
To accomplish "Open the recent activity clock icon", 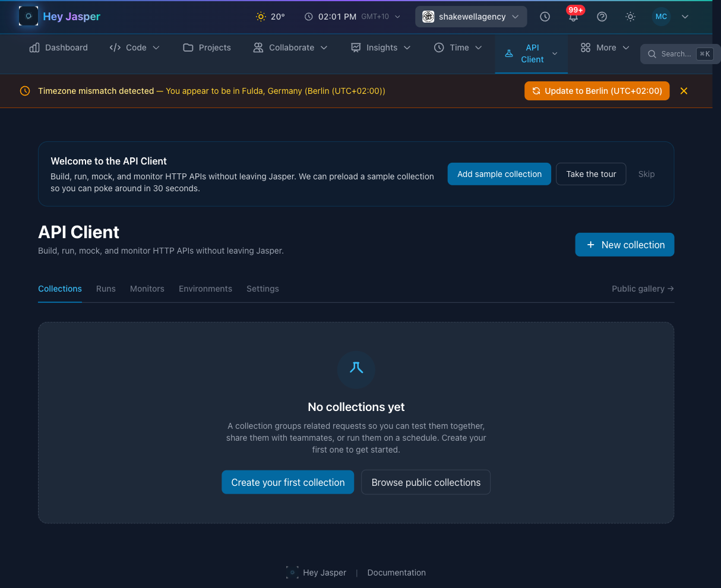I will [x=545, y=17].
